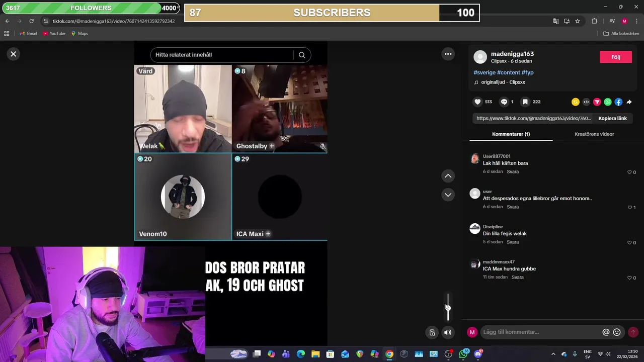Get embed code icon
The height and width of the screenshot is (362, 644).
coord(586,102)
